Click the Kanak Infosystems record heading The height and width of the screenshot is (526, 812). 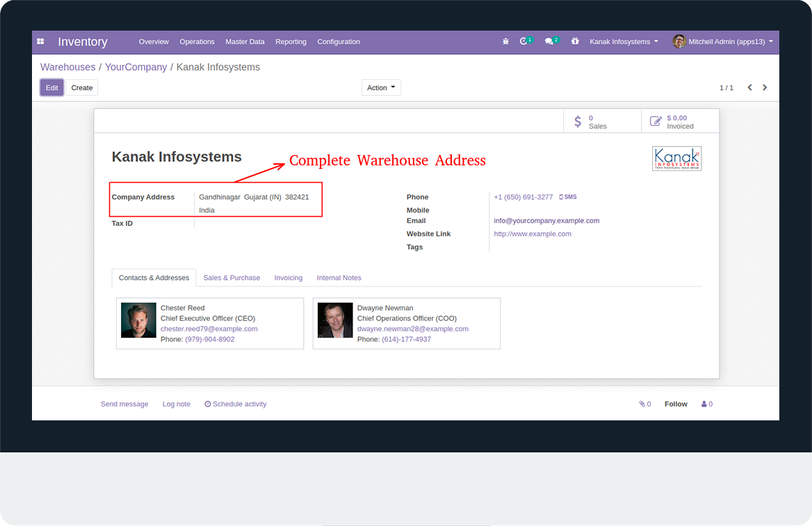tap(177, 157)
